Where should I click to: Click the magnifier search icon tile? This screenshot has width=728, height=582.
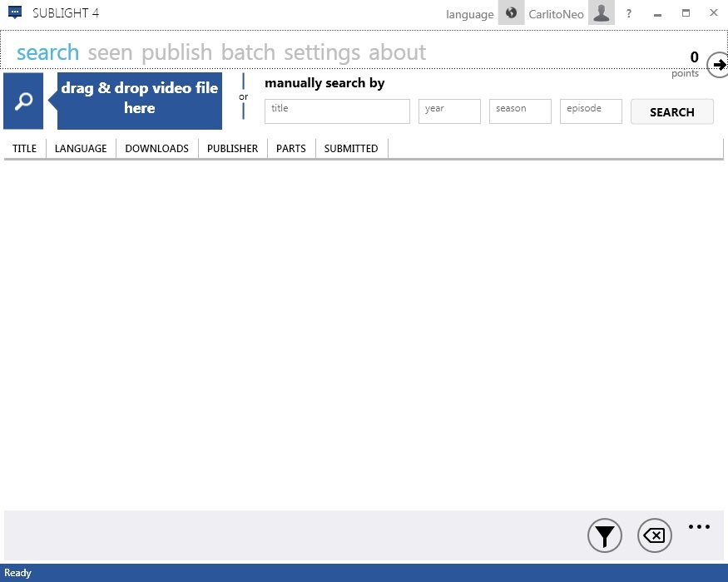[23, 101]
